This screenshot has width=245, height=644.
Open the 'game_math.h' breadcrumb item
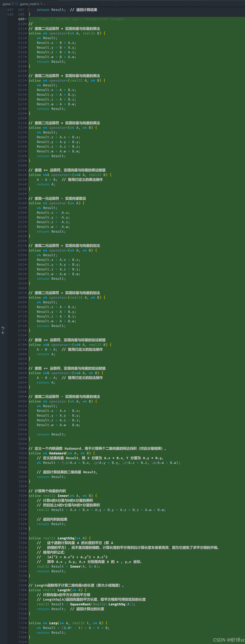point(29,4)
